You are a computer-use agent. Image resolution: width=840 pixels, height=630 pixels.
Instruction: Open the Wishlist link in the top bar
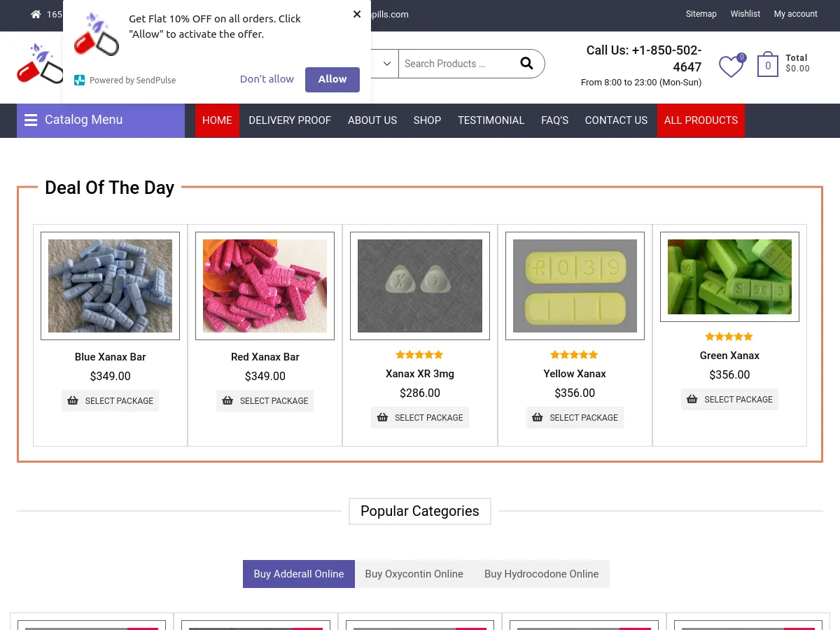click(745, 14)
